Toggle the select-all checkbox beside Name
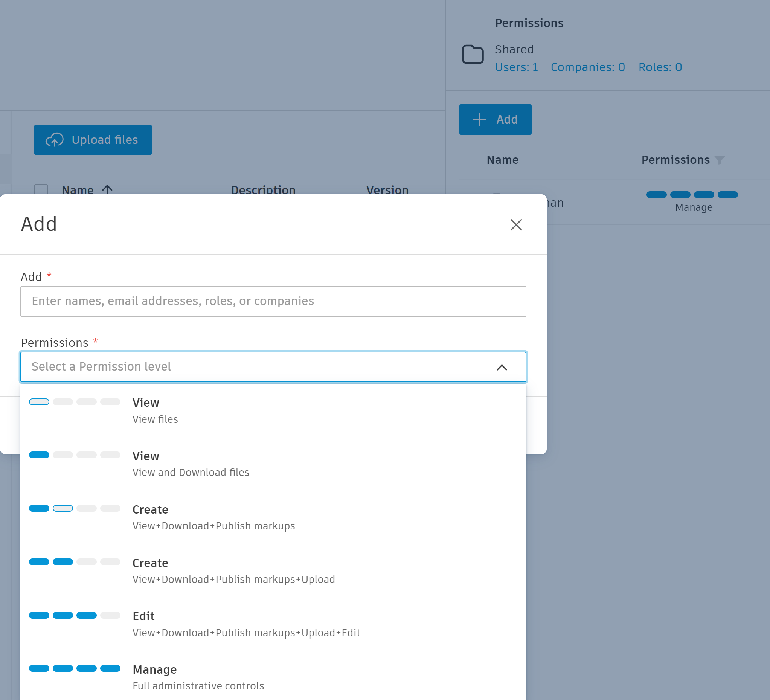 (41, 189)
